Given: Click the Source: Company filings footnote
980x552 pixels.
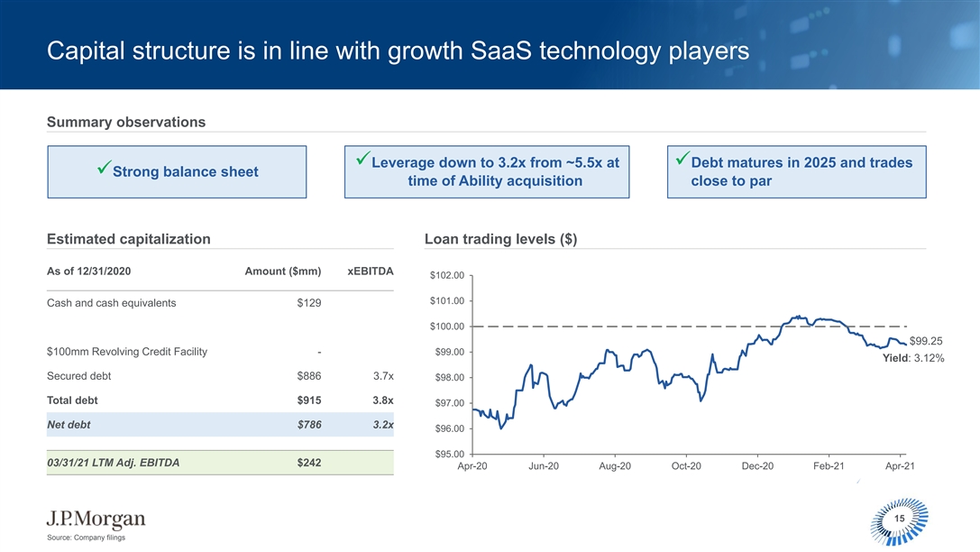Looking at the screenshot, I should [86, 538].
